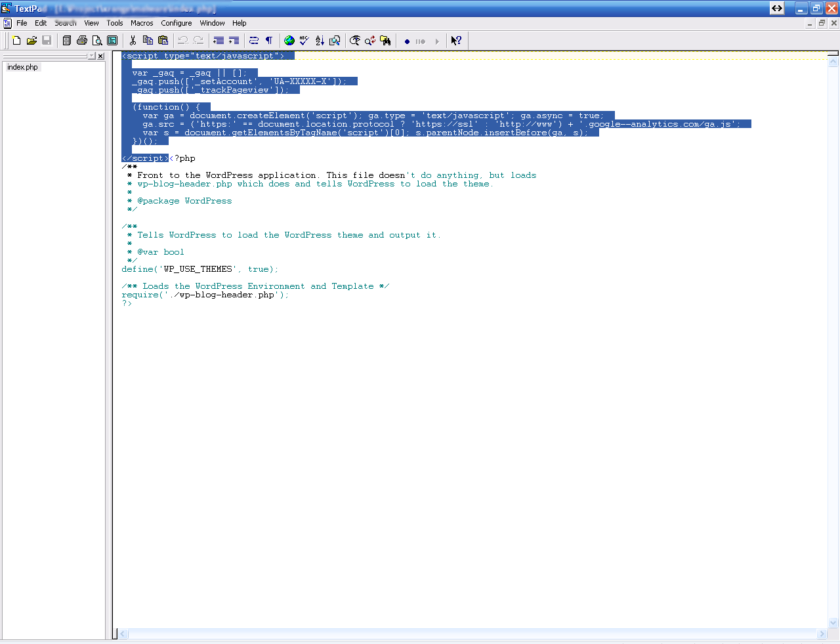Close the document selector pane
Viewport: 840px width, 644px height.
click(100, 56)
